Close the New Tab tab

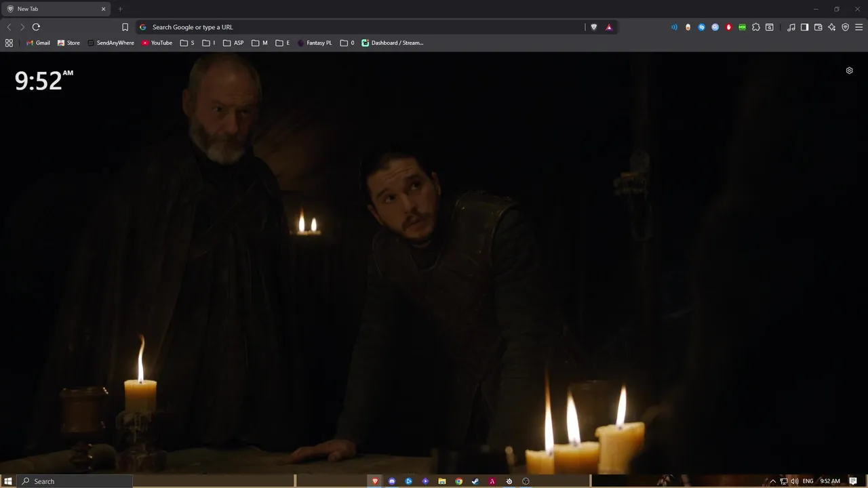click(x=104, y=9)
